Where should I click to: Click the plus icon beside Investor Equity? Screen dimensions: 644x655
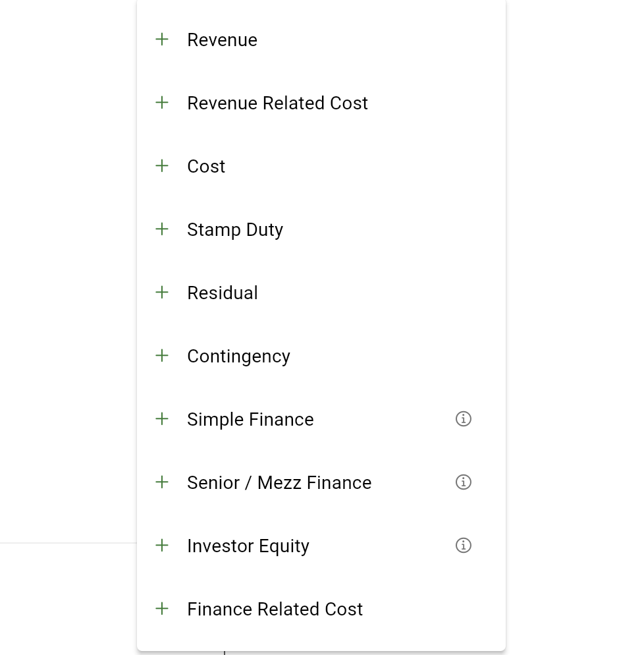162,546
